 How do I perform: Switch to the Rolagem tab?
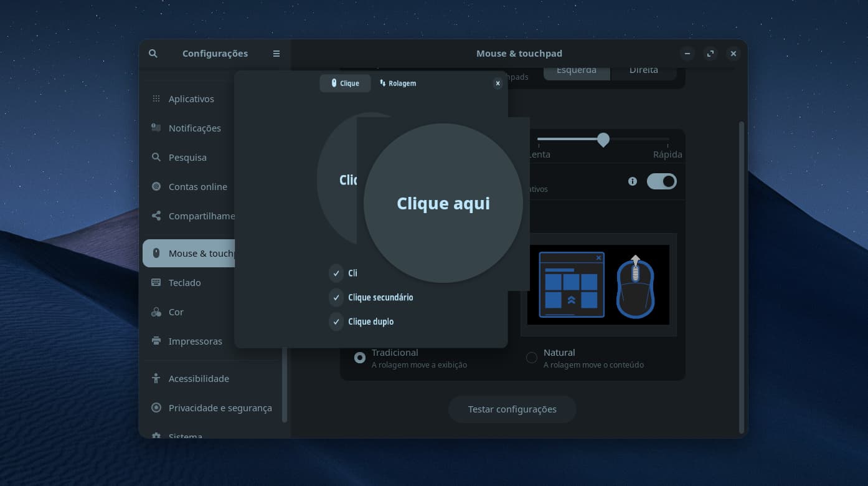point(398,83)
